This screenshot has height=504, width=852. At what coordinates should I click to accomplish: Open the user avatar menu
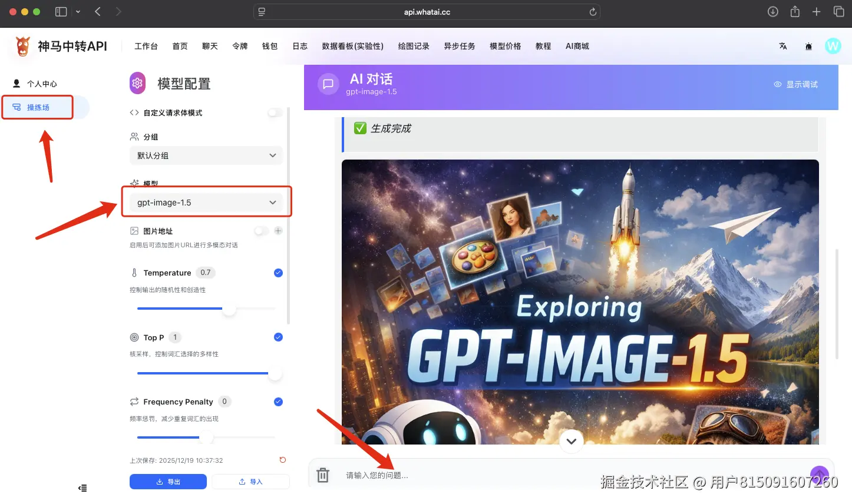(x=833, y=45)
